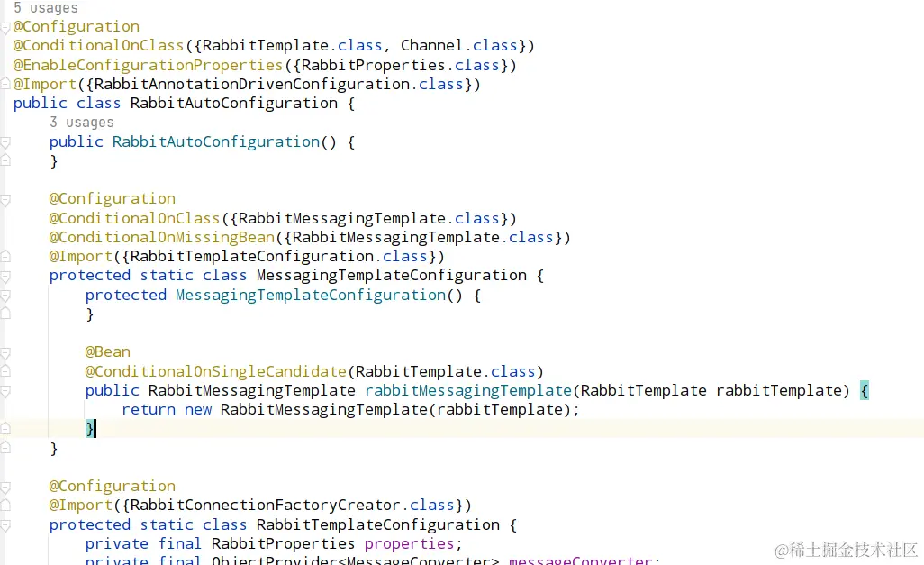Collapse the fold marker beside the MessagingTemplateConfiguration class declaration
This screenshot has width=924, height=565.
[5, 276]
